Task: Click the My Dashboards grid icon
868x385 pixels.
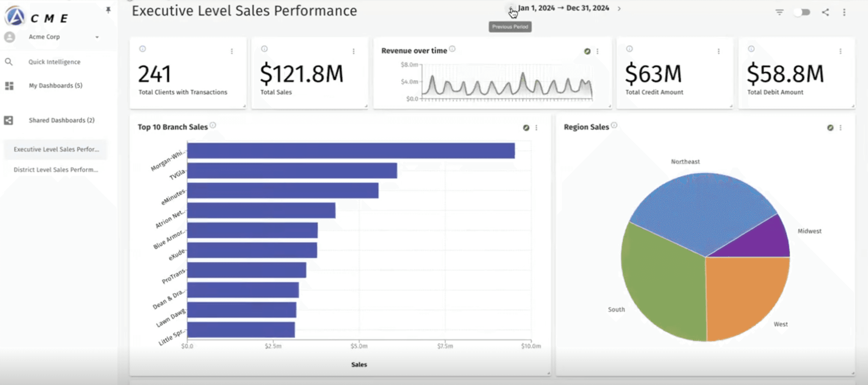Action: click(9, 86)
